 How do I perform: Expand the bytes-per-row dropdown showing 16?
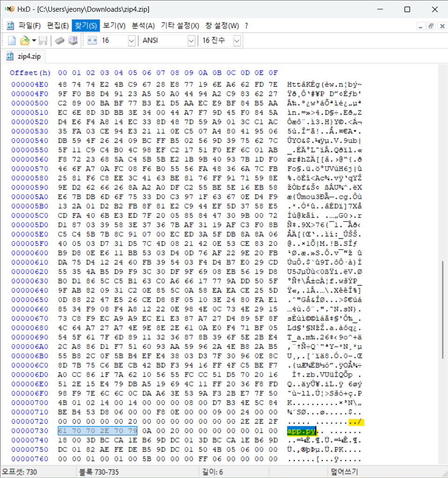tap(131, 41)
